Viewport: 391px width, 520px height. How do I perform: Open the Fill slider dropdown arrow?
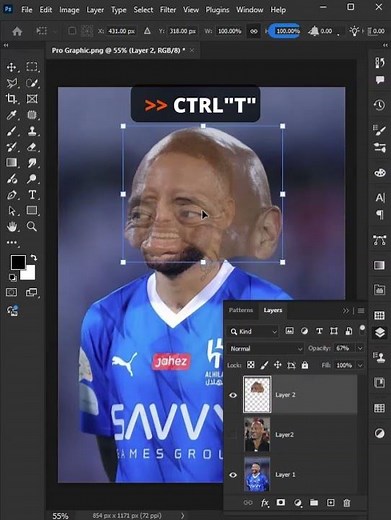[360, 365]
